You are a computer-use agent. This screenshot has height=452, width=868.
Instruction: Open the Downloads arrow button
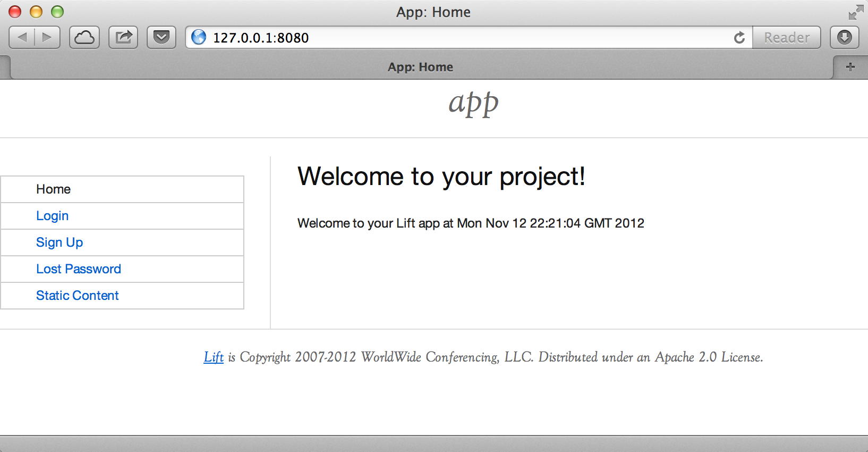tap(845, 37)
